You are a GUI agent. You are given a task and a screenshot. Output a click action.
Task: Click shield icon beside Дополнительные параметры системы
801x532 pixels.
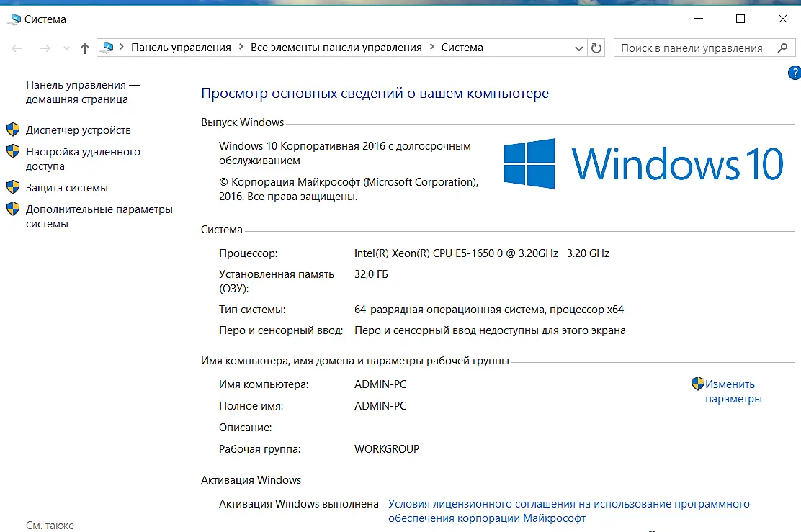pyautogui.click(x=13, y=209)
